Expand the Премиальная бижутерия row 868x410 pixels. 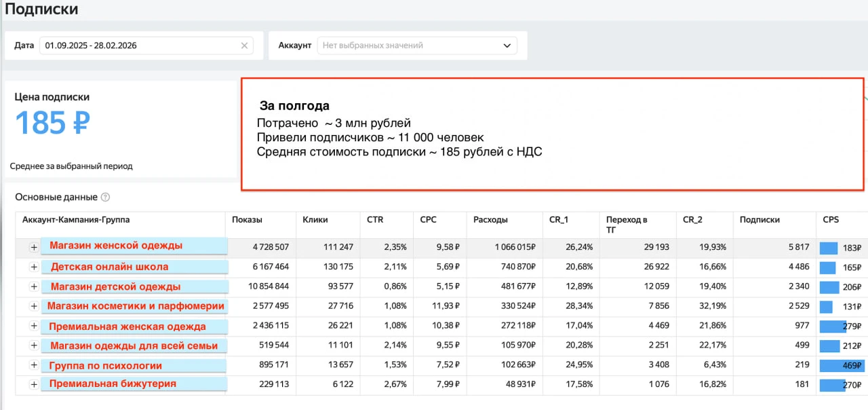33,385
